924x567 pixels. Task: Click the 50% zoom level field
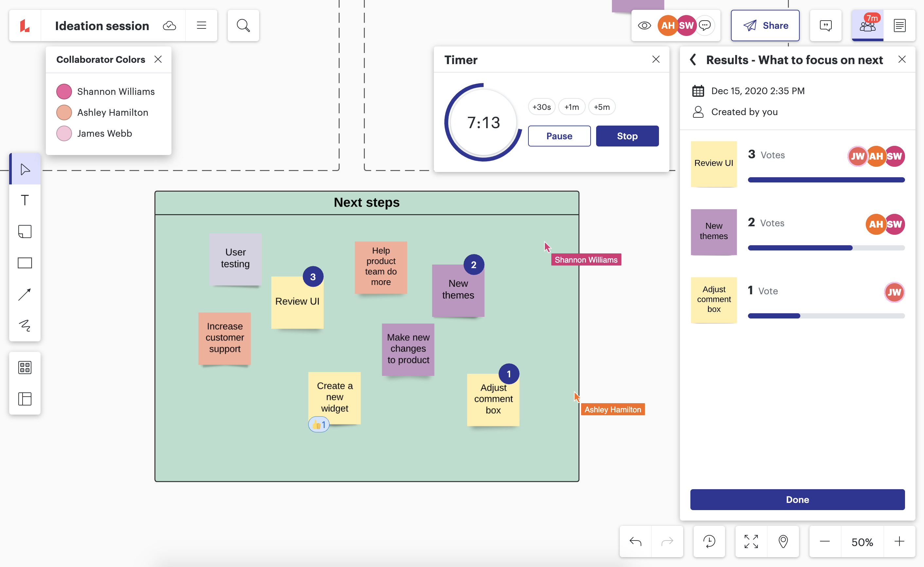pyautogui.click(x=862, y=541)
